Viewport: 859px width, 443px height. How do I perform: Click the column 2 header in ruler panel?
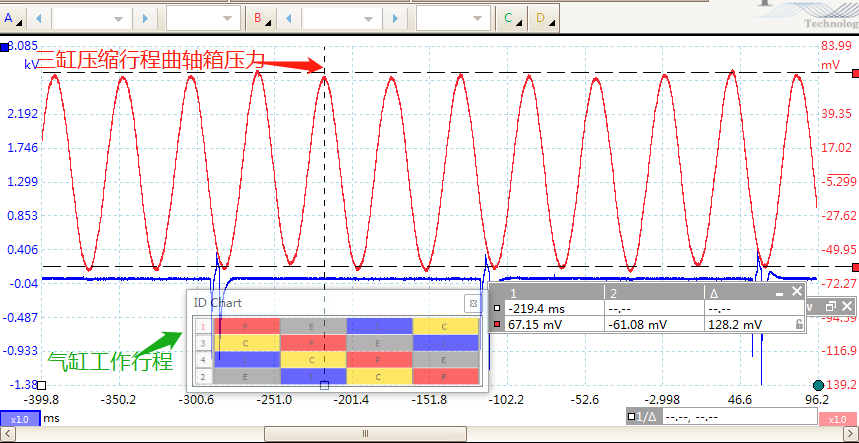tap(654, 293)
